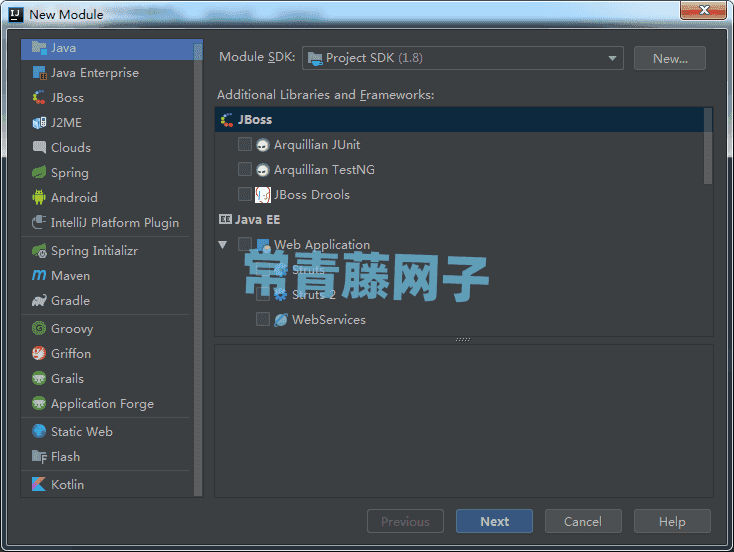This screenshot has height=552, width=734.
Task: Click the Griffon icon
Action: pyautogui.click(x=39, y=353)
